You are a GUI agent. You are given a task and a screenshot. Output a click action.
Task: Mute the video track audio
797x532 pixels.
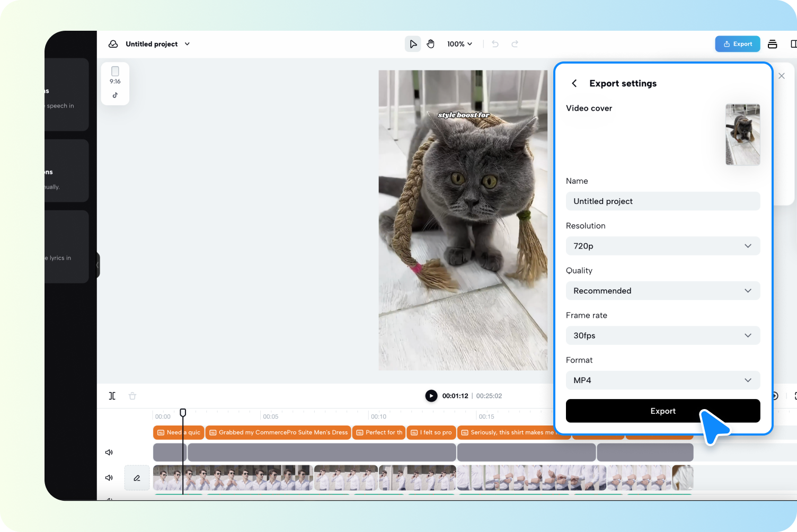109,477
